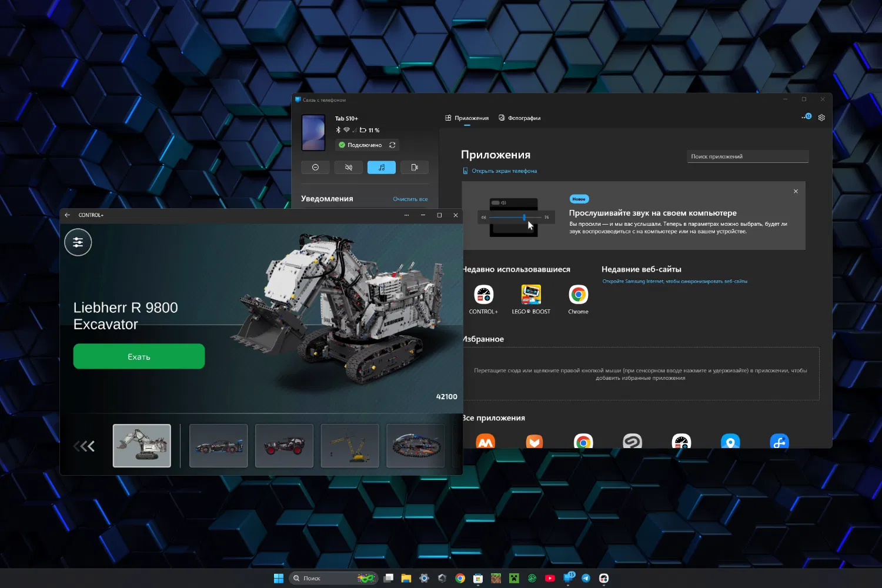Click the 42100 set number
This screenshot has height=588, width=882.
[447, 397]
